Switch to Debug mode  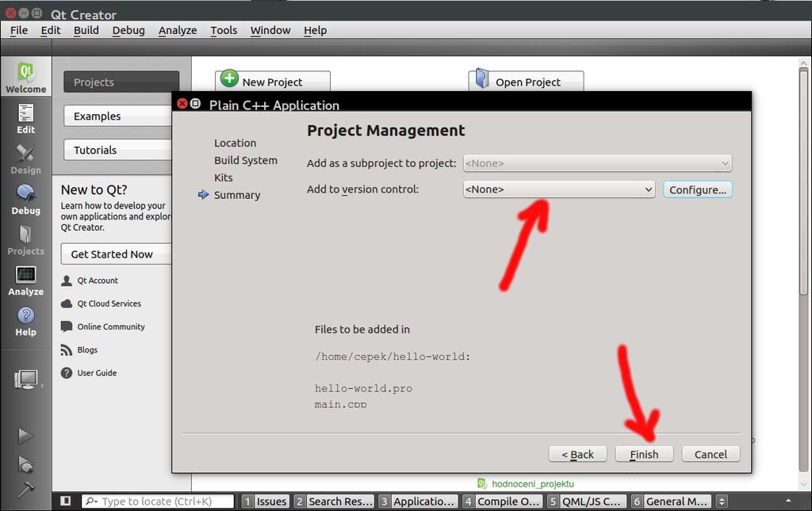tap(25, 200)
